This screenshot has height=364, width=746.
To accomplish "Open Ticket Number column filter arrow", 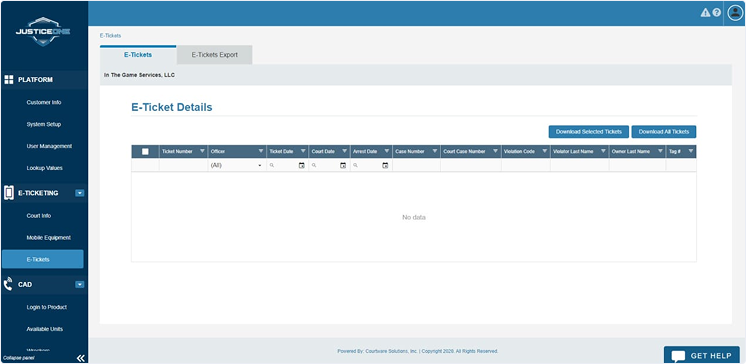I will pyautogui.click(x=202, y=151).
